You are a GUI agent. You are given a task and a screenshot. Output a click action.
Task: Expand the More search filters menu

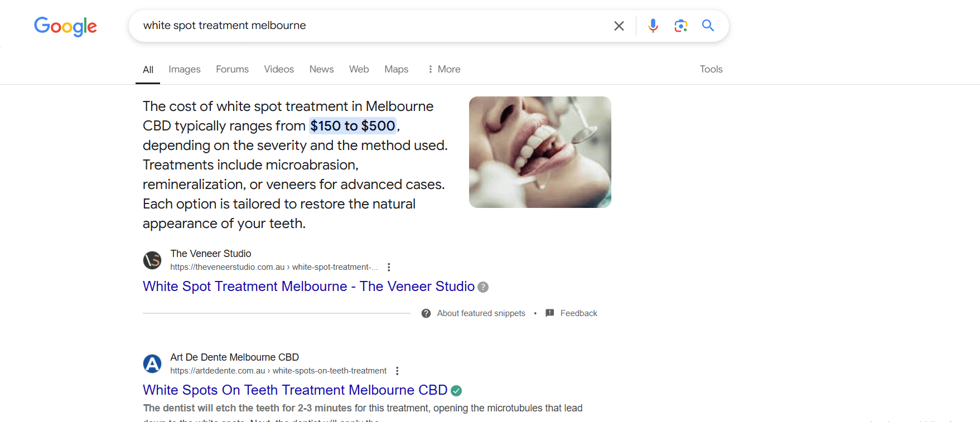[x=443, y=69]
